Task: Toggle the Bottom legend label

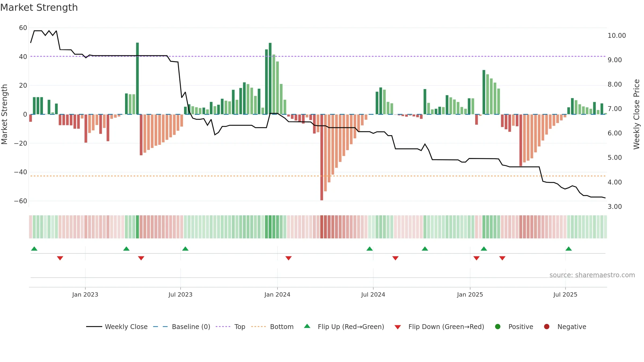Action: pos(282,327)
